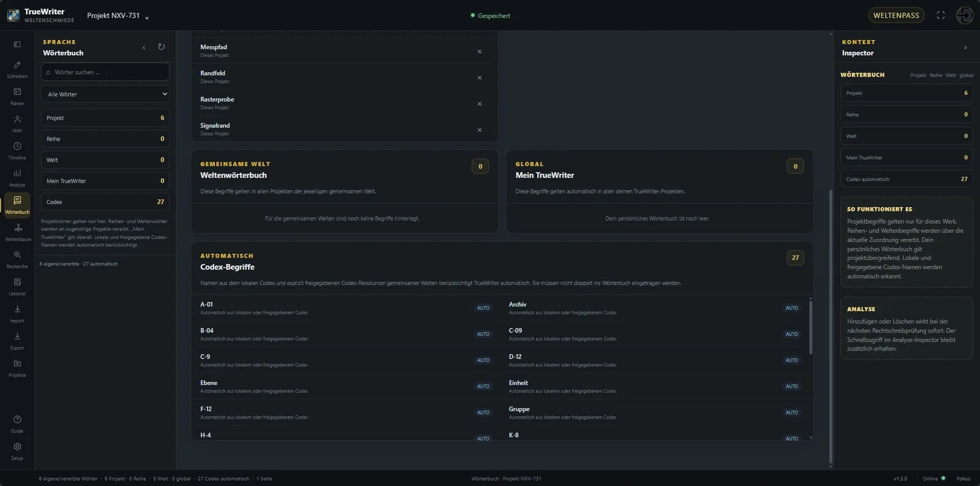Click the refresh icon in Wörterbuch header
Viewport: 980px width, 486px height.
161,47
